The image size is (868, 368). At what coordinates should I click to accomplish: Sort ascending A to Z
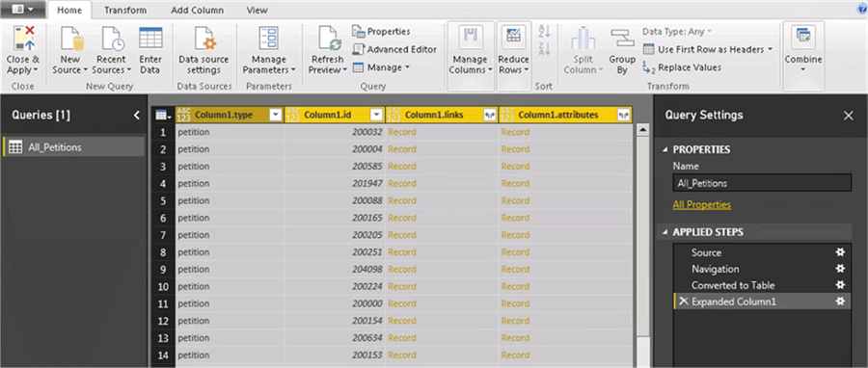(544, 32)
